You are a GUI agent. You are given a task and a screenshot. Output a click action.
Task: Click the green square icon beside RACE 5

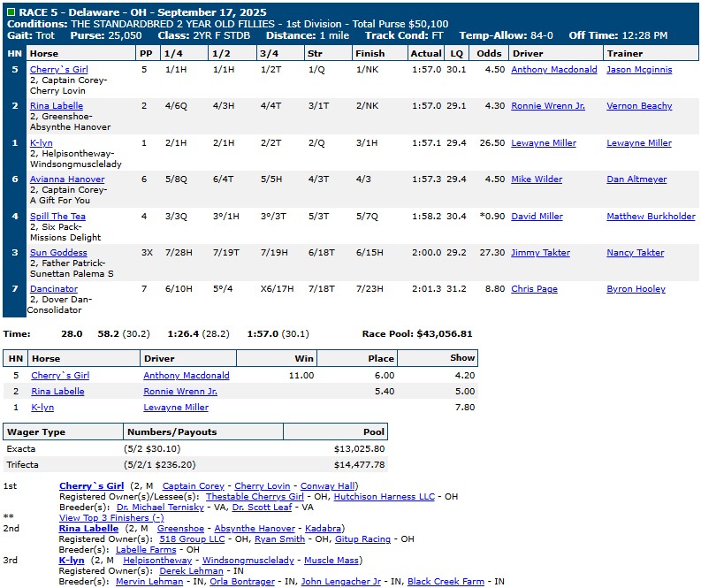pyautogui.click(x=10, y=11)
